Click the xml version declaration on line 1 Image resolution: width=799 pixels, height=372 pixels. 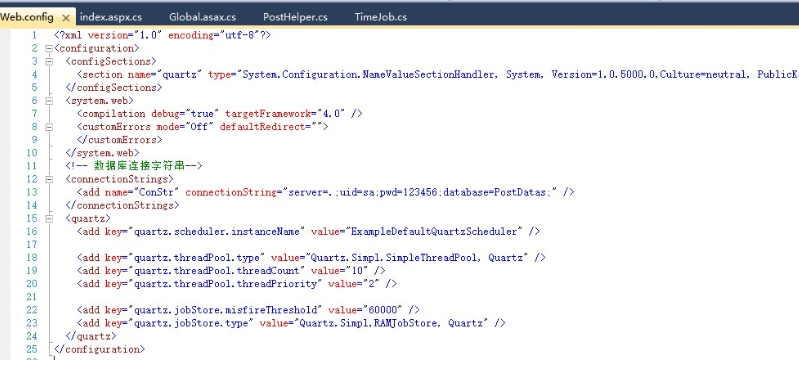tap(163, 35)
